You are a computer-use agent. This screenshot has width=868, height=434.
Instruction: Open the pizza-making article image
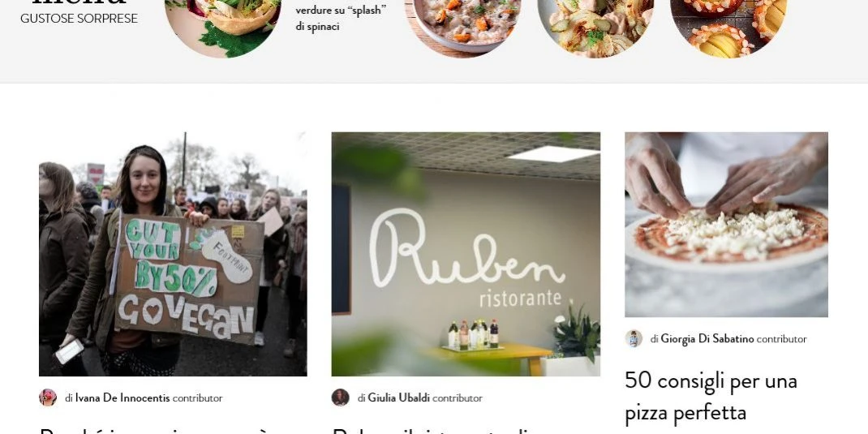pos(726,224)
